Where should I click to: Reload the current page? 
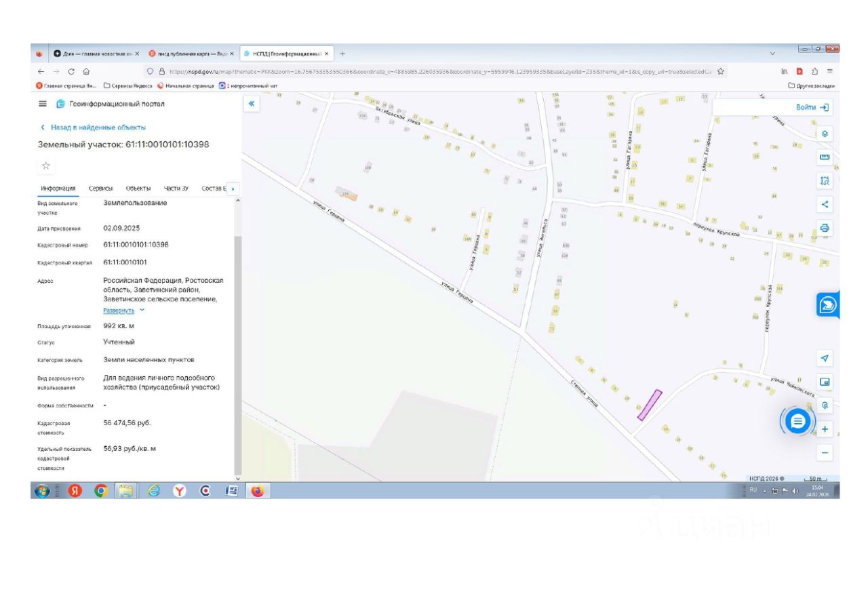pyautogui.click(x=71, y=71)
